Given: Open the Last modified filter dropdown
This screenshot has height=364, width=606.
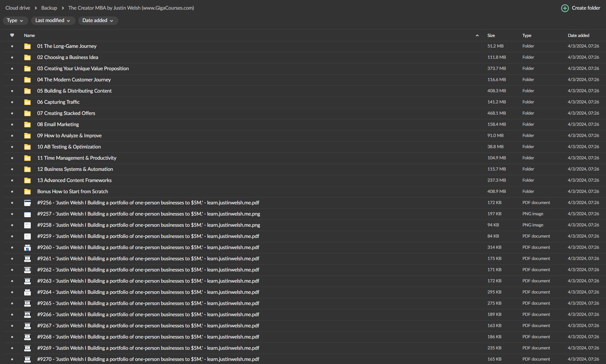Looking at the screenshot, I should [x=52, y=20].
